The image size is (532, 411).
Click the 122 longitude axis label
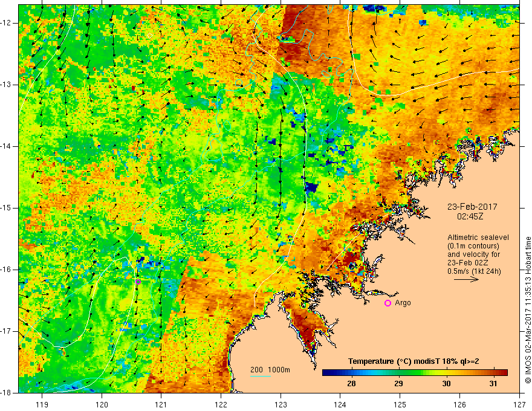tap(221, 404)
